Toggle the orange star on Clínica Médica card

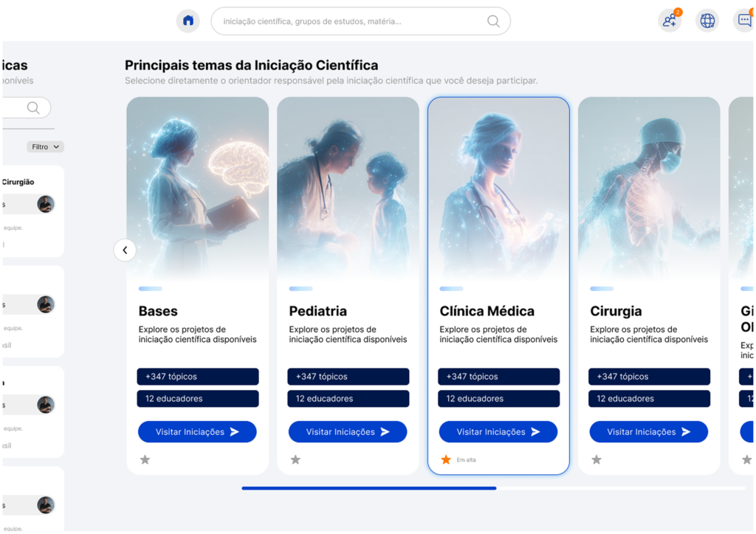(x=446, y=459)
